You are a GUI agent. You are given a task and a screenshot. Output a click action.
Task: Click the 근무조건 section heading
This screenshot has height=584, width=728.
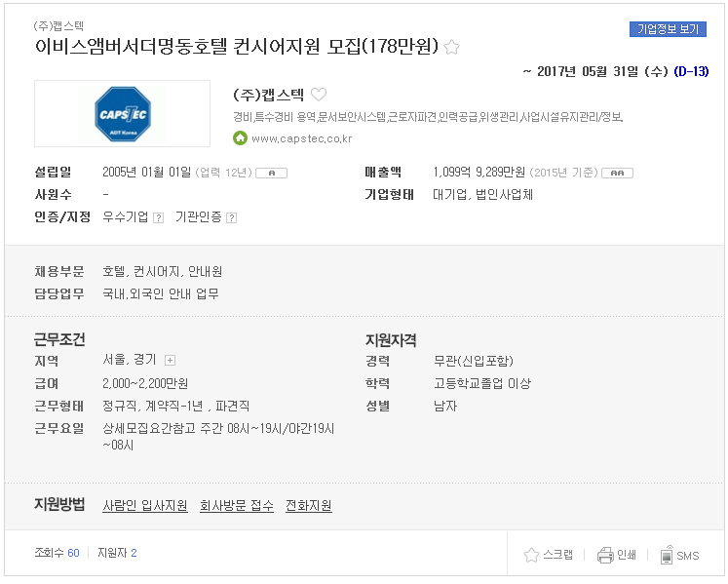point(59,339)
